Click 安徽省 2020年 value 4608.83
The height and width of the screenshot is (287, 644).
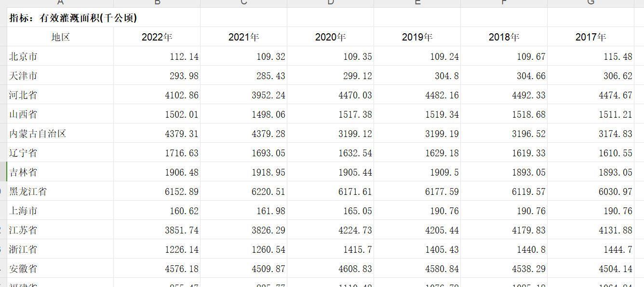(x=355, y=269)
